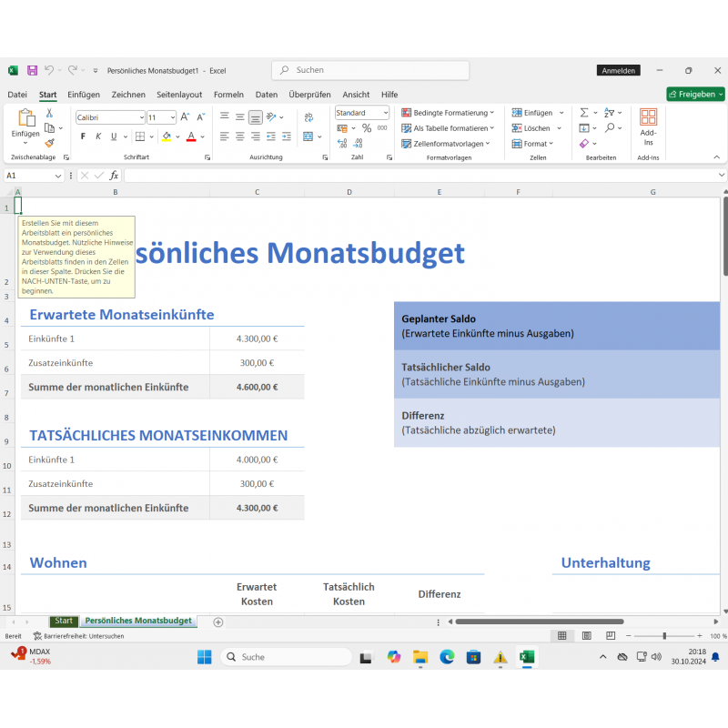Click the Save icon in title bar
The height and width of the screenshot is (728, 728).
coord(32,70)
